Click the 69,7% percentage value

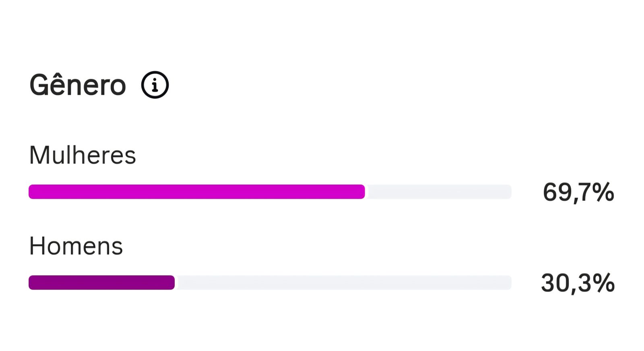(x=578, y=192)
